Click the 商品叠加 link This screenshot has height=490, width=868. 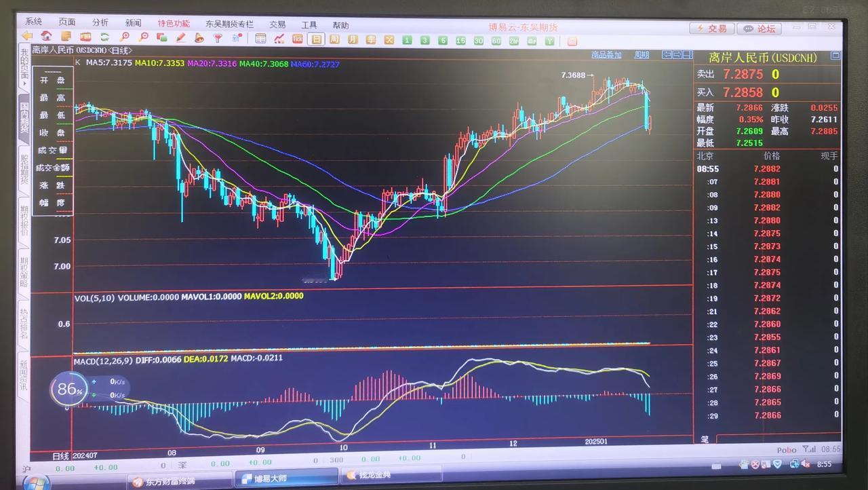pyautogui.click(x=606, y=55)
